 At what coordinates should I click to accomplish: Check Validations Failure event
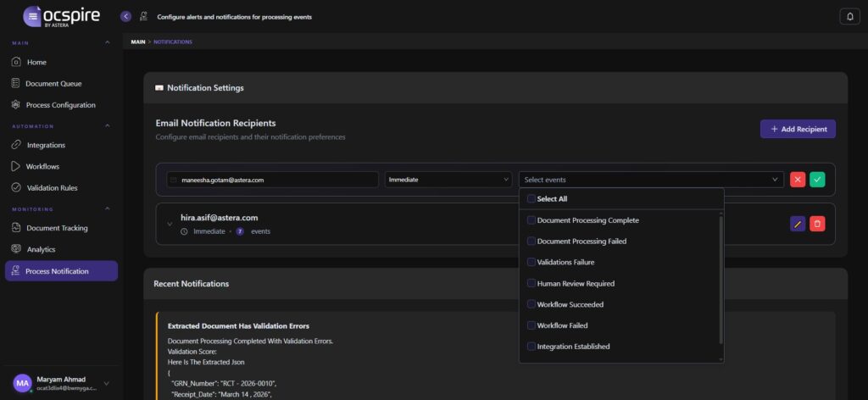coord(531,262)
